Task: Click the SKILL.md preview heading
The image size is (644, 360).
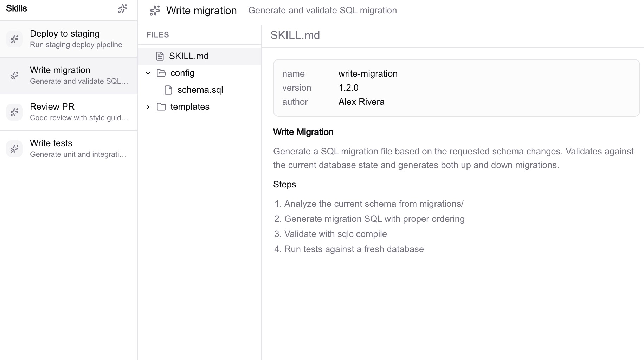Action: pos(295,36)
